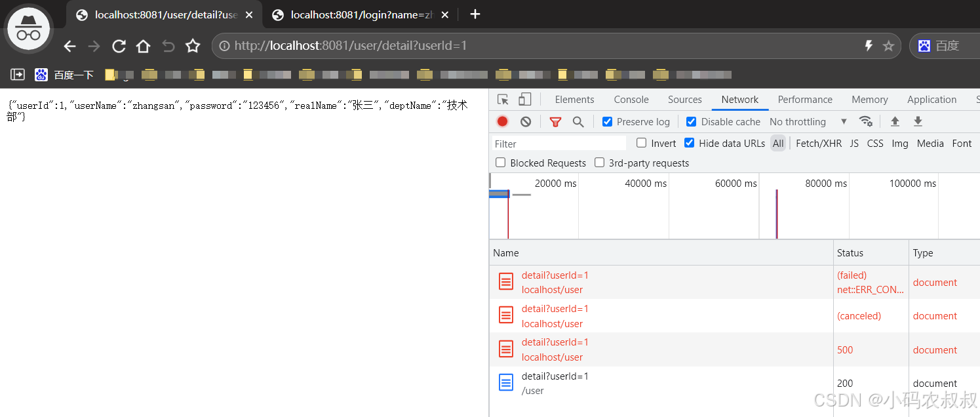Type in the network Filter field
This screenshot has height=417, width=980.
559,144
